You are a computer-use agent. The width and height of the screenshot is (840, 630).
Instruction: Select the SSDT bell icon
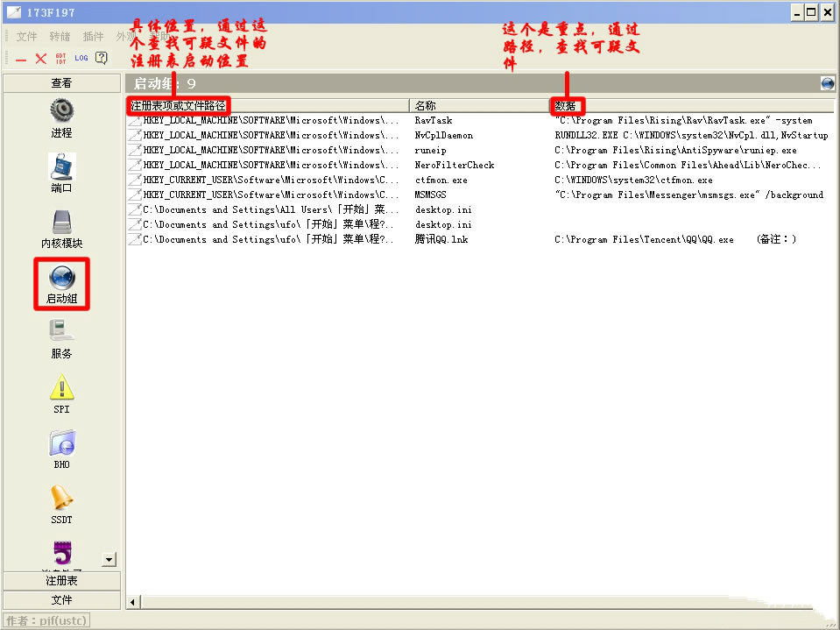[61, 498]
